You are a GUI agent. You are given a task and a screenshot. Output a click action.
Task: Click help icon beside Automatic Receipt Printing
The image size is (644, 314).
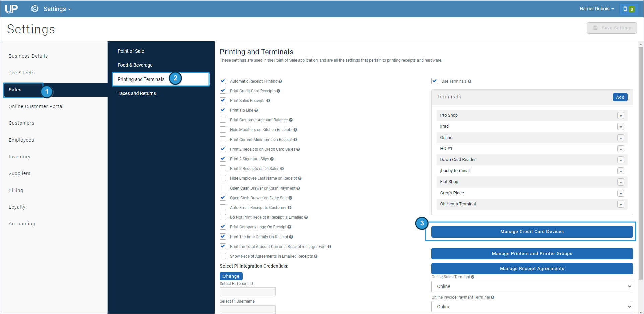coord(280,81)
